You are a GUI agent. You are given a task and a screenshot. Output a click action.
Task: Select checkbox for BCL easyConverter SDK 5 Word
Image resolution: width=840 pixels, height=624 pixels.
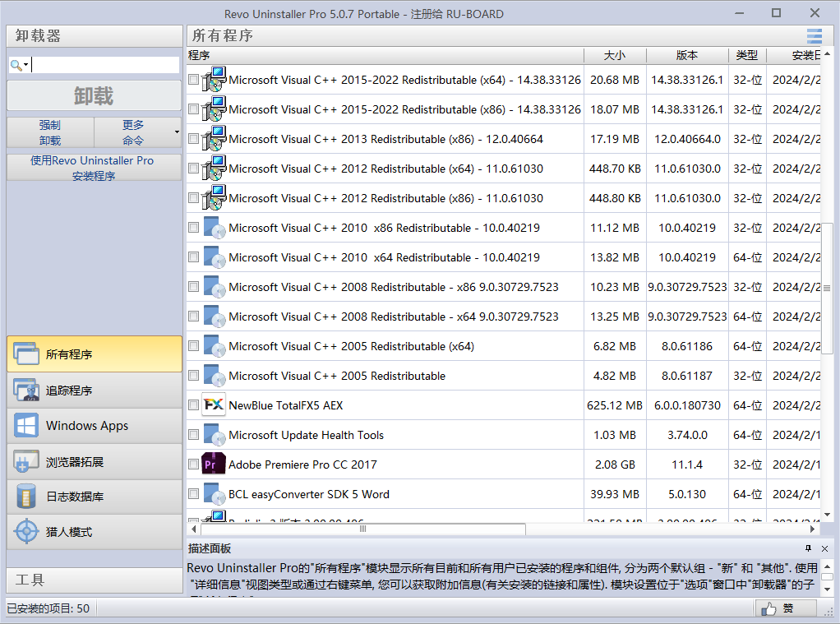[x=193, y=494]
